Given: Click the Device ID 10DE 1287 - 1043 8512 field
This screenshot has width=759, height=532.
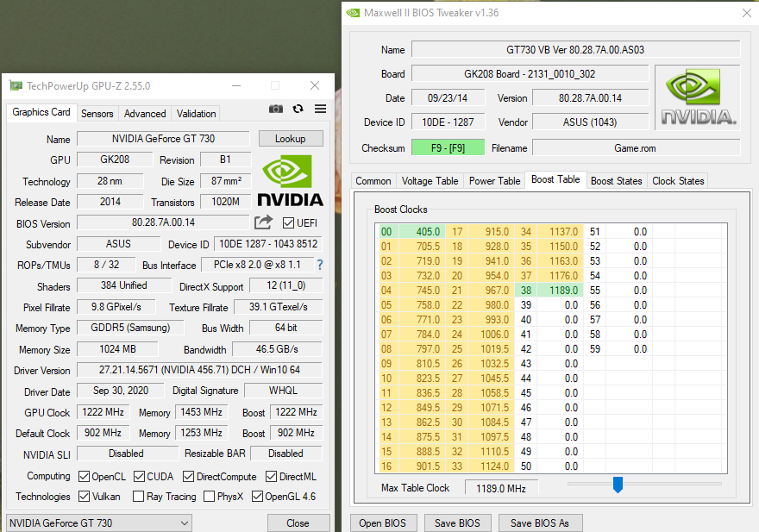Looking at the screenshot, I should point(268,243).
